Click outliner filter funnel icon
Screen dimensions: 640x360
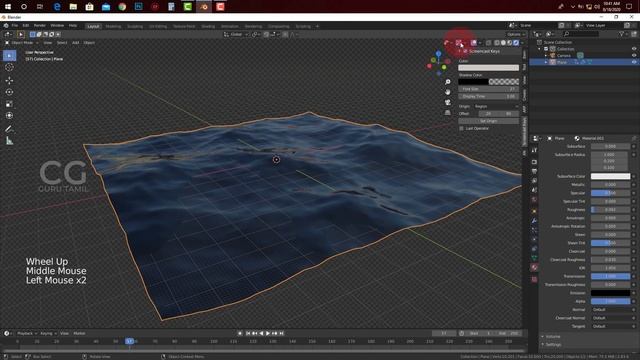click(x=622, y=34)
